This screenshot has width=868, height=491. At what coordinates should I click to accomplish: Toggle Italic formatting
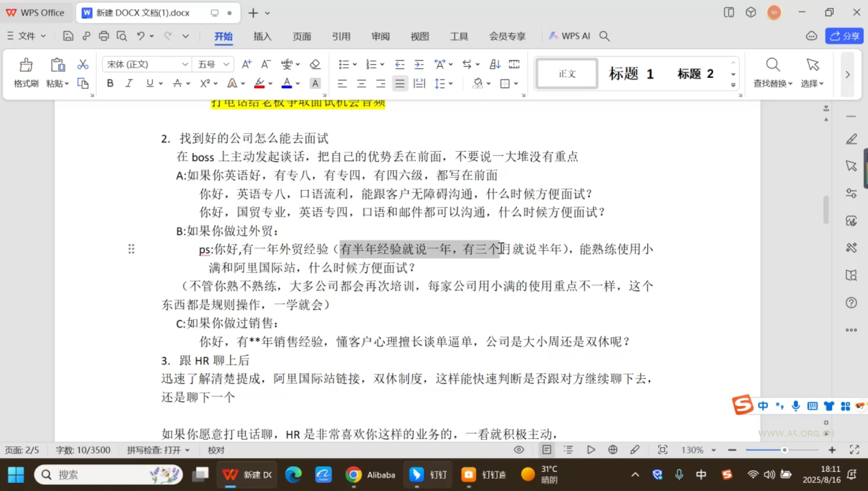coord(129,83)
